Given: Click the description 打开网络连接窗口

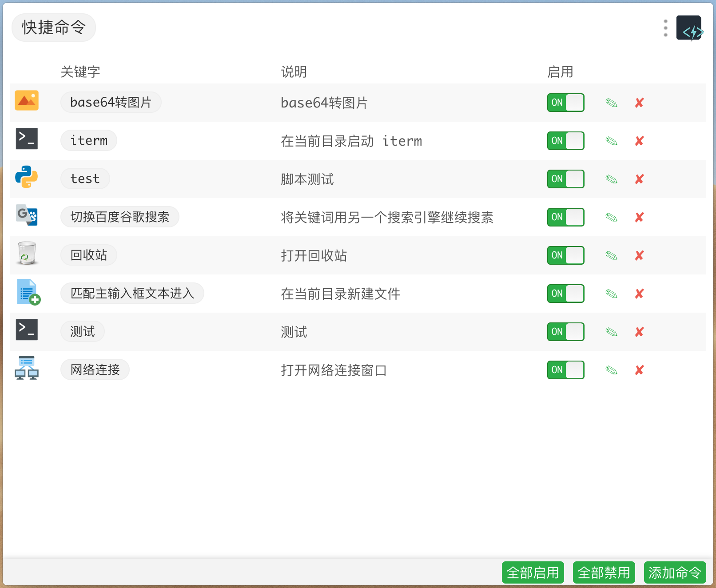Looking at the screenshot, I should 334,370.
